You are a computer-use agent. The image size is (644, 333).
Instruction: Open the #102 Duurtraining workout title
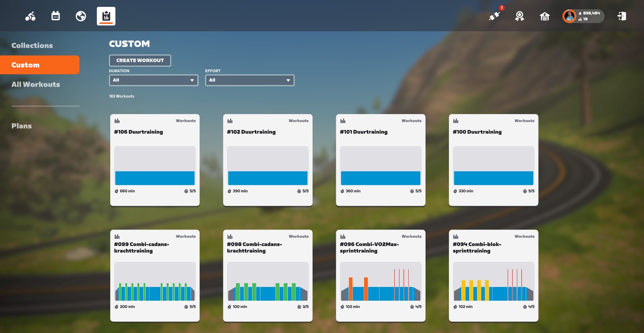(251, 132)
